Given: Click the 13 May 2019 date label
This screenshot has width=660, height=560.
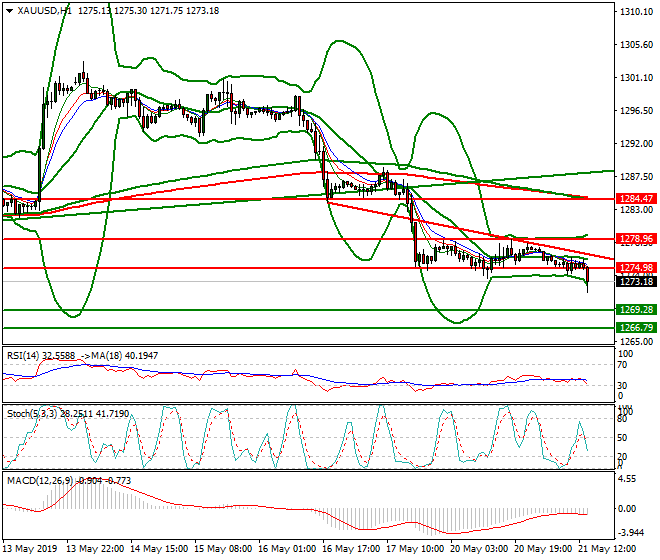Looking at the screenshot, I should [x=29, y=549].
